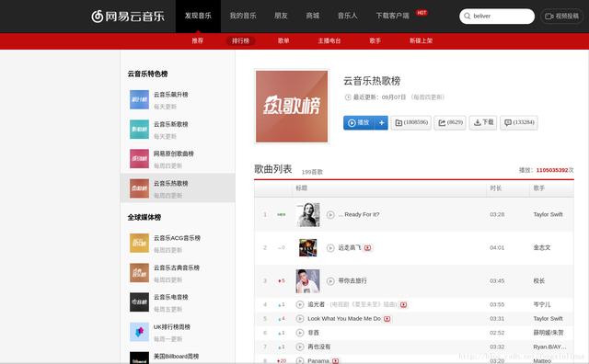Open artist 校长

[x=539, y=280]
